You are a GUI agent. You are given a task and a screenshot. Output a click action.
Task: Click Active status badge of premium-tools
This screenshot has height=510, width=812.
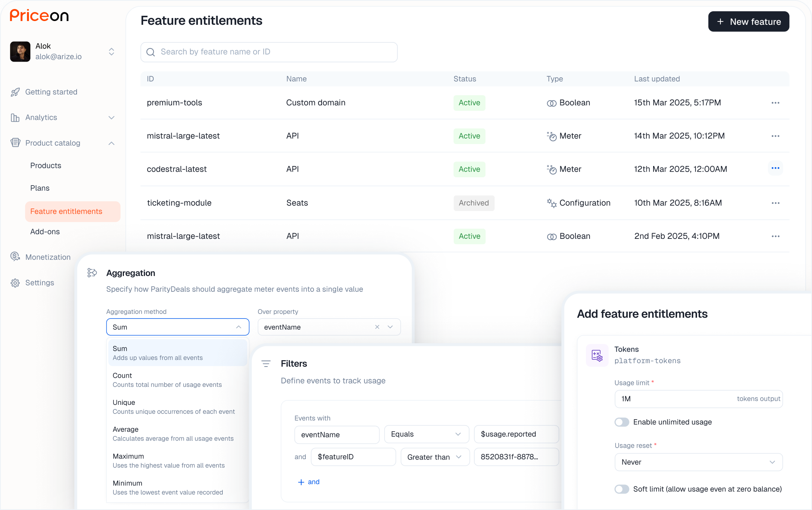469,103
